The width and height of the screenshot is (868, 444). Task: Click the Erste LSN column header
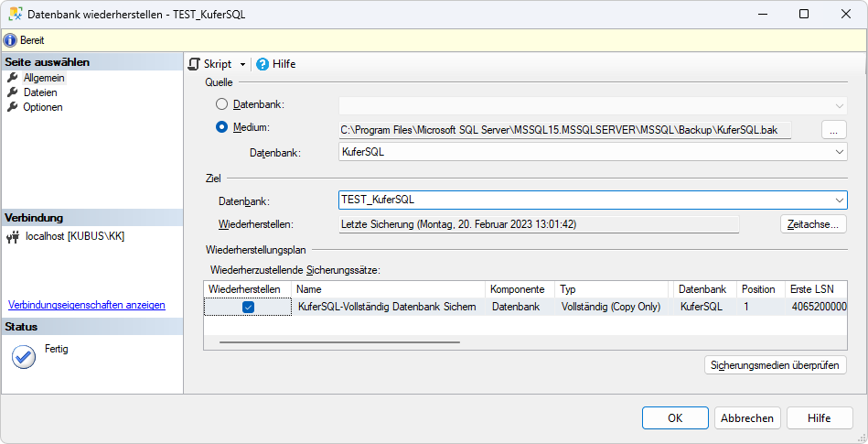pyautogui.click(x=816, y=289)
